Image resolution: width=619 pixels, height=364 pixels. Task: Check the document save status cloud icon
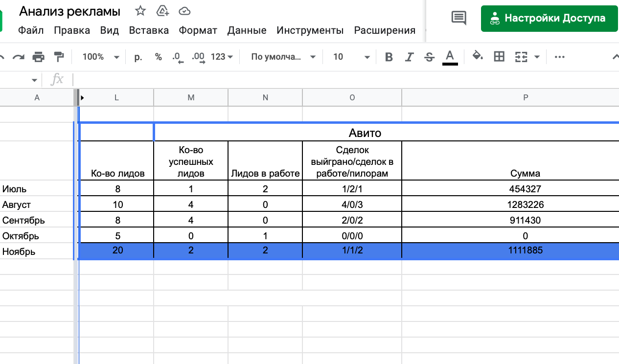[x=184, y=11]
